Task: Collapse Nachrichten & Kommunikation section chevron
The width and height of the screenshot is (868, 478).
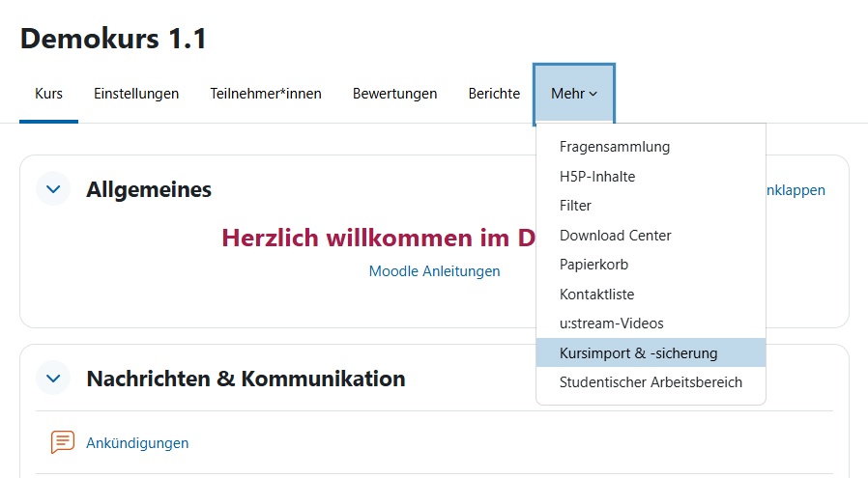Action: pyautogui.click(x=53, y=379)
